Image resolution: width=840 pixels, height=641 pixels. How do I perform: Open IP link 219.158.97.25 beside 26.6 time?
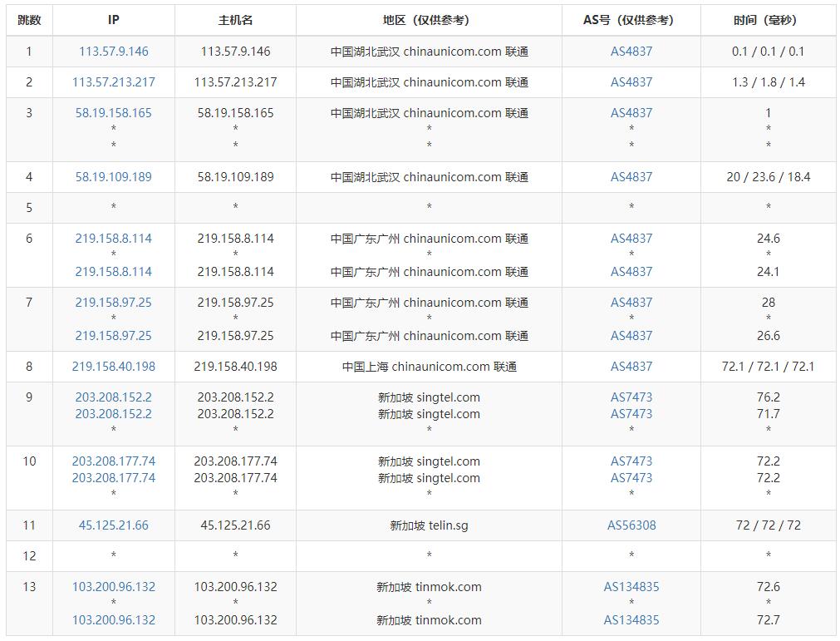pyautogui.click(x=114, y=336)
